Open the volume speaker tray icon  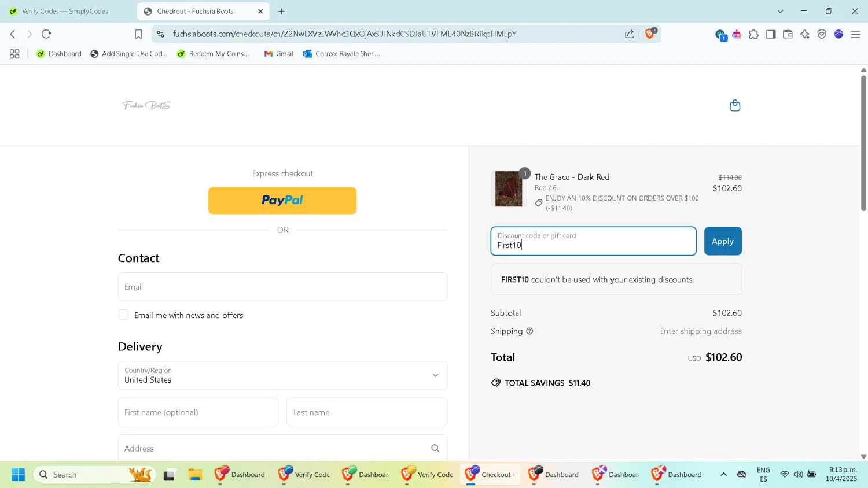click(x=798, y=475)
